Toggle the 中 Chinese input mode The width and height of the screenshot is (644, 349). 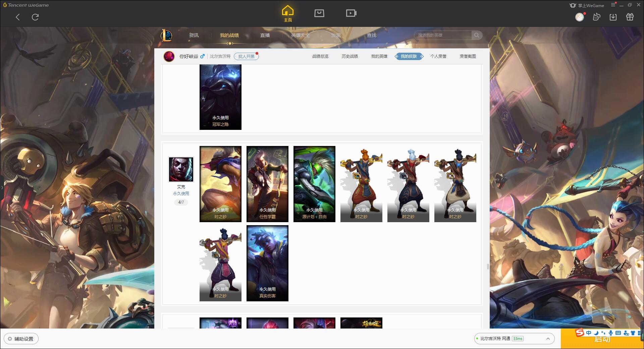(x=589, y=333)
